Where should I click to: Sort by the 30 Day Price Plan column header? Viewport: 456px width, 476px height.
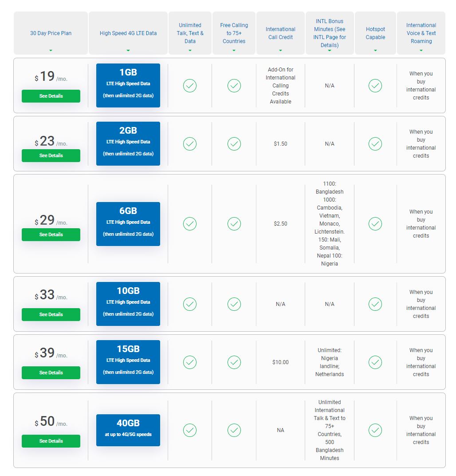(51, 33)
